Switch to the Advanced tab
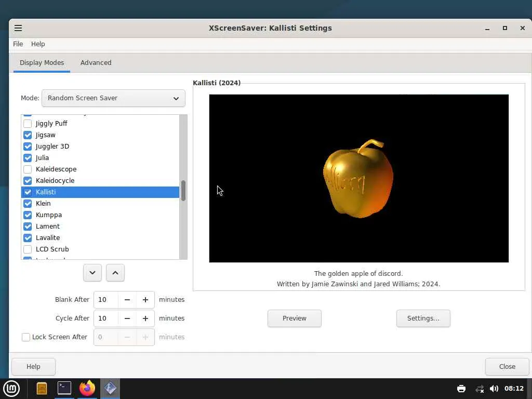The height and width of the screenshot is (399, 532). [x=96, y=63]
